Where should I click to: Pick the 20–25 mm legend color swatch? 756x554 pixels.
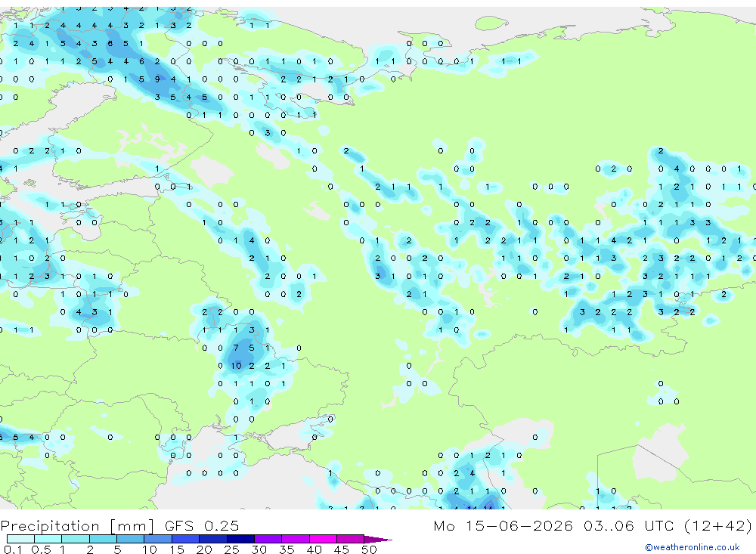click(213, 539)
